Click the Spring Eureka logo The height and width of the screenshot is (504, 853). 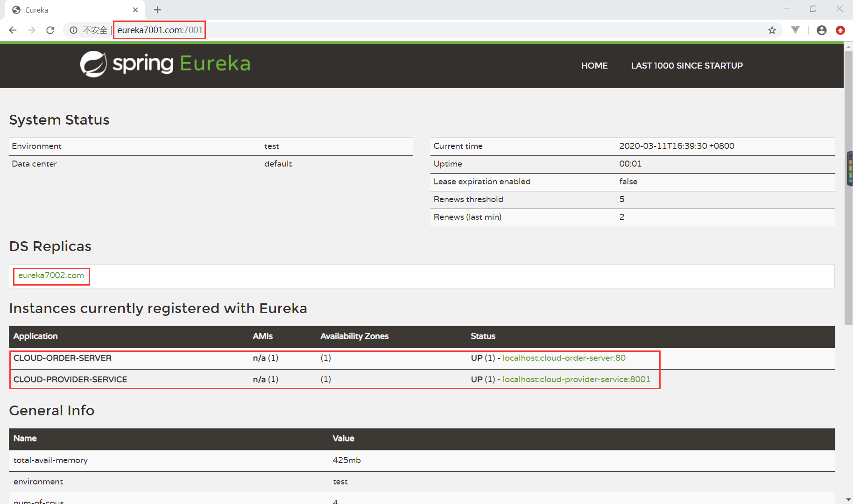point(165,64)
